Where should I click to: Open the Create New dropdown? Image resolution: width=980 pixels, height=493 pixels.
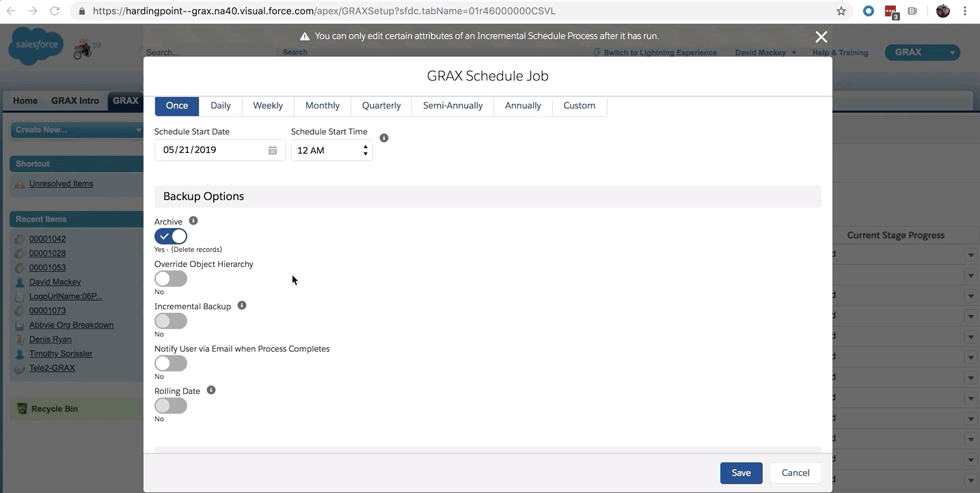point(77,130)
